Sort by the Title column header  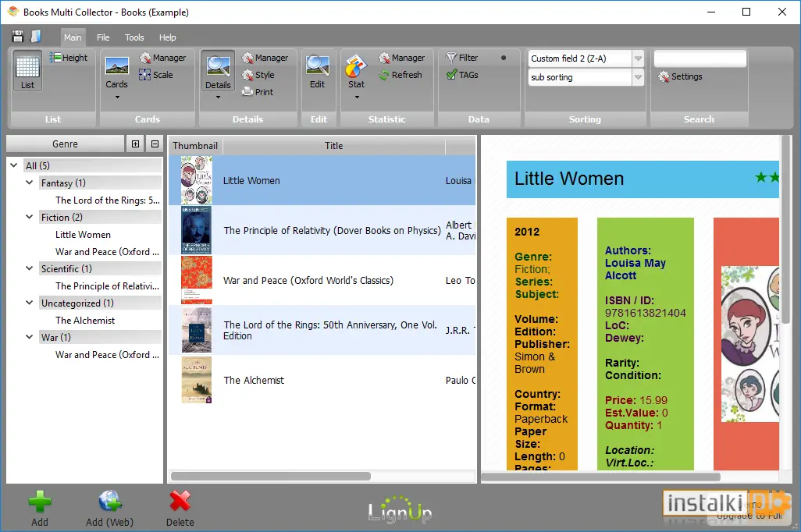click(333, 146)
